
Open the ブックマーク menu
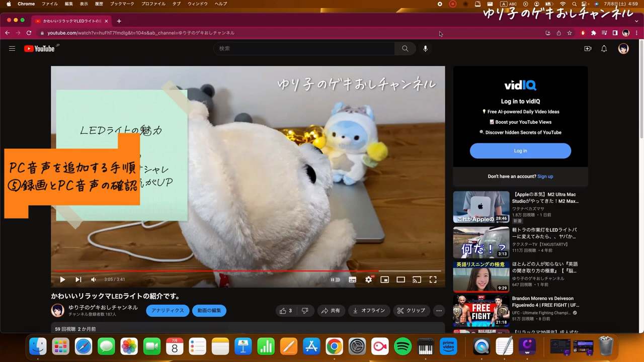(122, 4)
